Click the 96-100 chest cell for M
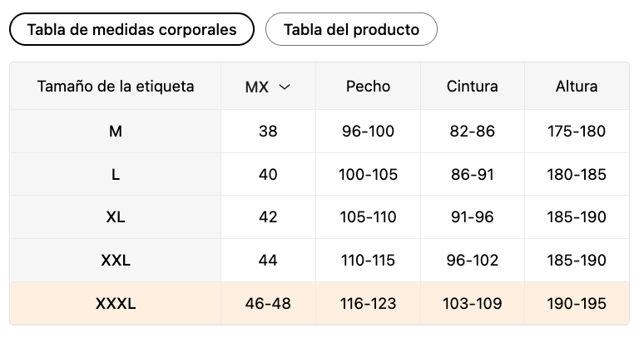Image resolution: width=644 pixels, height=343 pixels. click(368, 132)
